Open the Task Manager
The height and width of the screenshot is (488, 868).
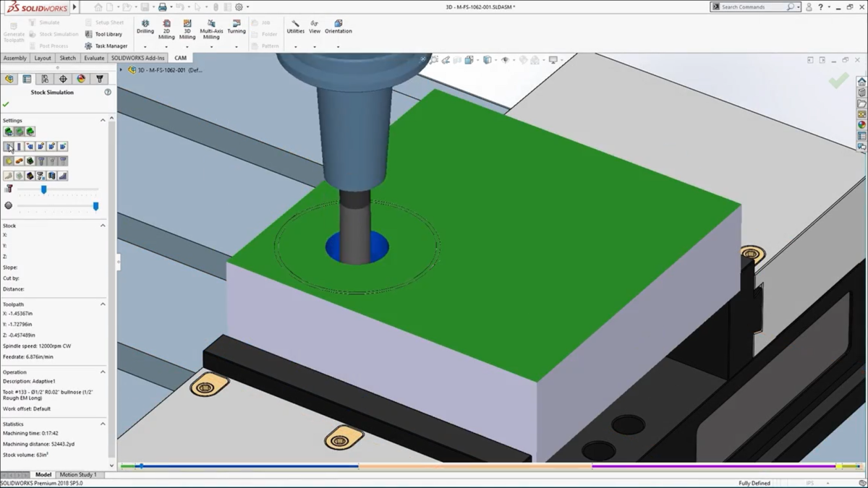click(x=106, y=46)
